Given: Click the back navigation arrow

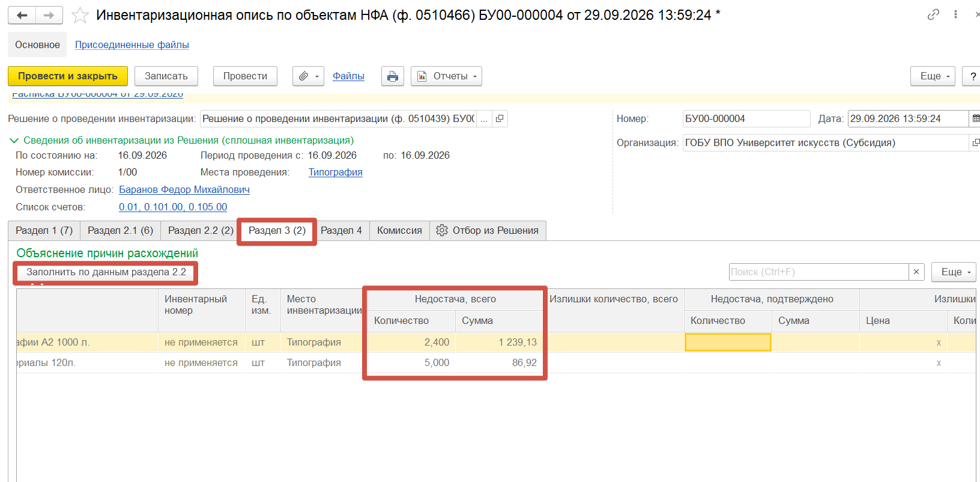Looking at the screenshot, I should pos(22,15).
